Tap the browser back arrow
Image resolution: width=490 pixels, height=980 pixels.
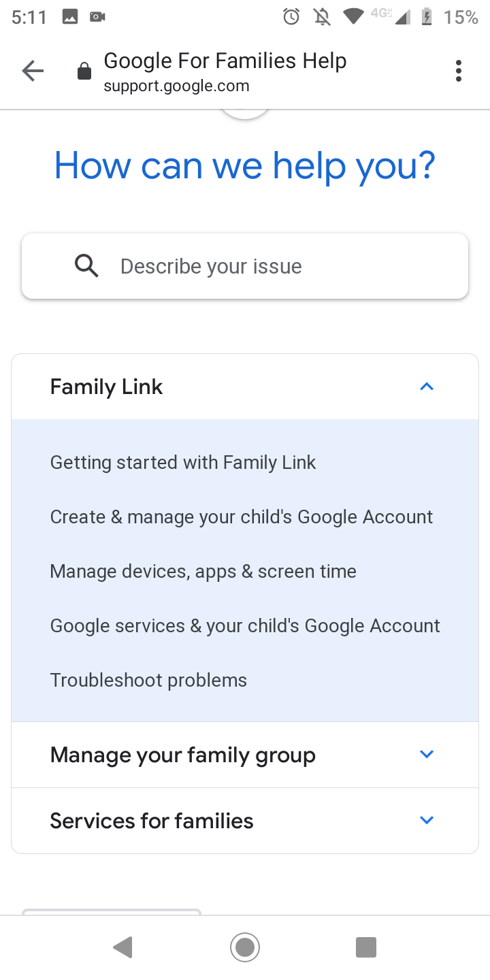pyautogui.click(x=32, y=71)
